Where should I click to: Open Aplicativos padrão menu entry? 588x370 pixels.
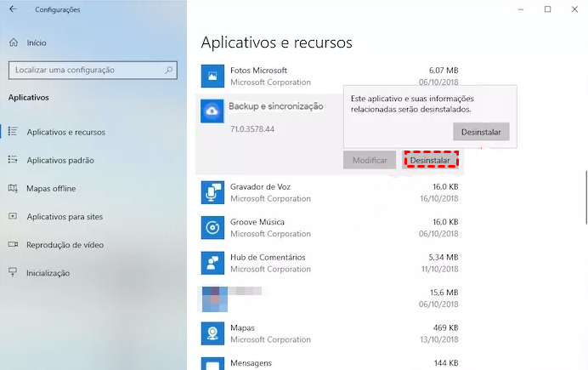(60, 160)
